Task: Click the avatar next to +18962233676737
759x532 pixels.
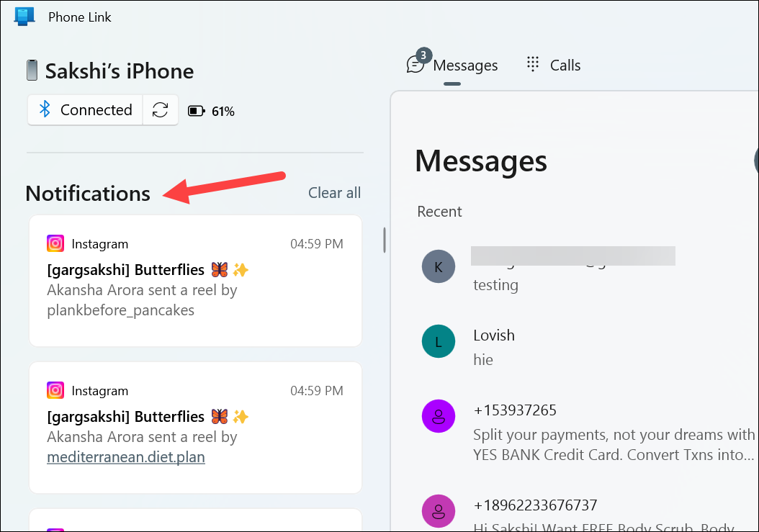Action: [439, 511]
